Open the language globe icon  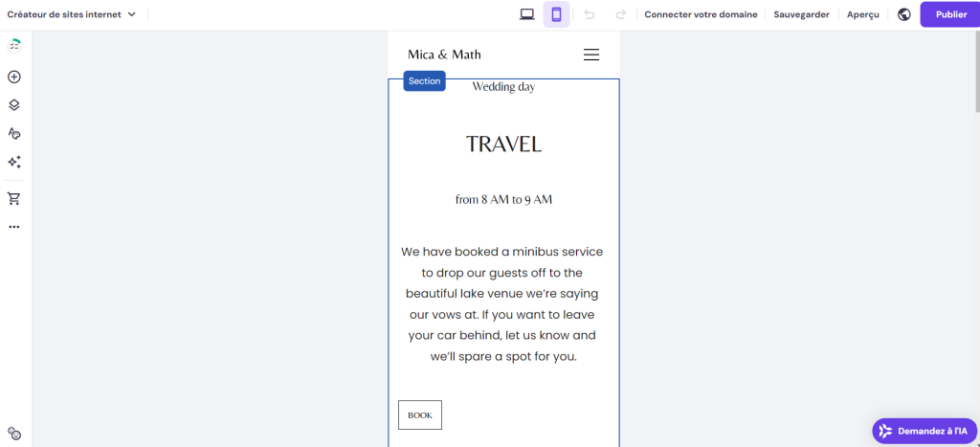point(903,14)
